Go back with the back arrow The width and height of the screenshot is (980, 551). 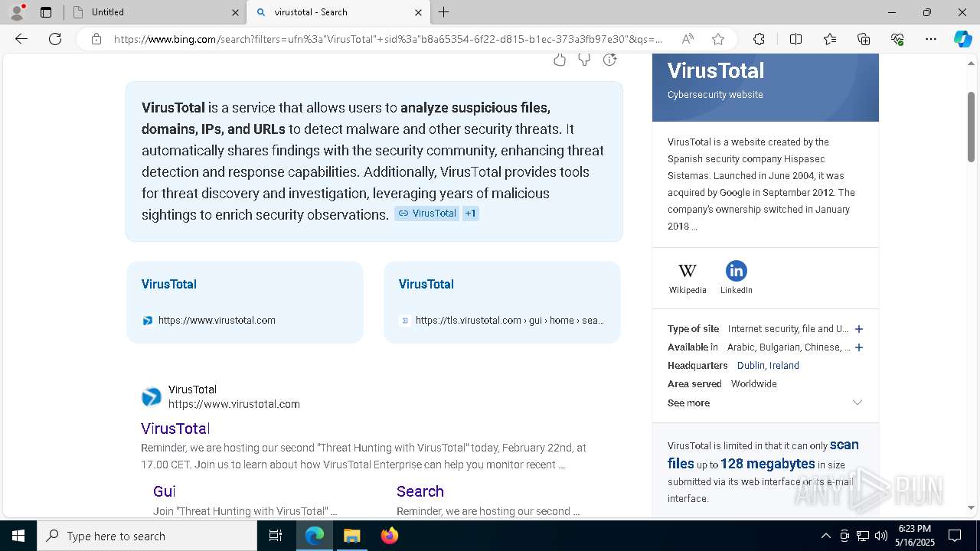click(21, 39)
